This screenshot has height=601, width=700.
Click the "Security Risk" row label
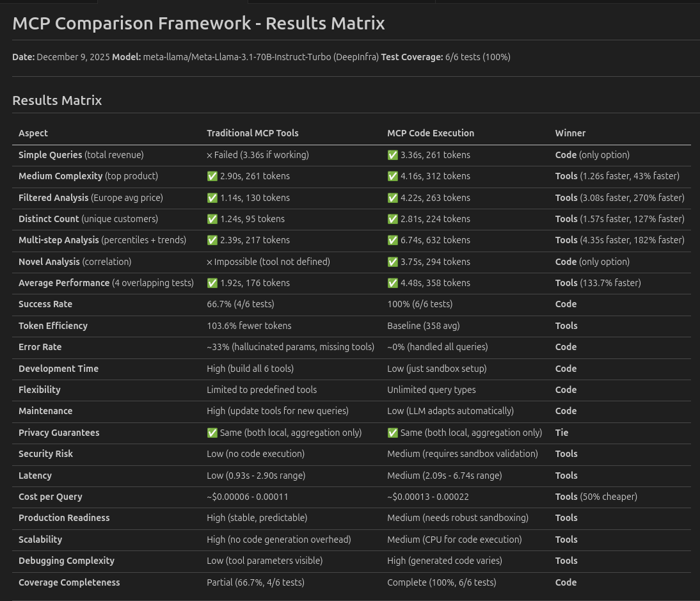click(x=45, y=454)
